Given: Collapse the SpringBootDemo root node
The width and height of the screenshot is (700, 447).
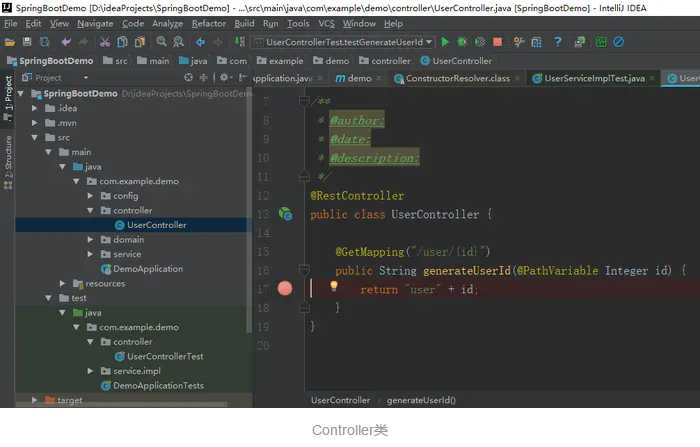Looking at the screenshot, I should coord(21,94).
